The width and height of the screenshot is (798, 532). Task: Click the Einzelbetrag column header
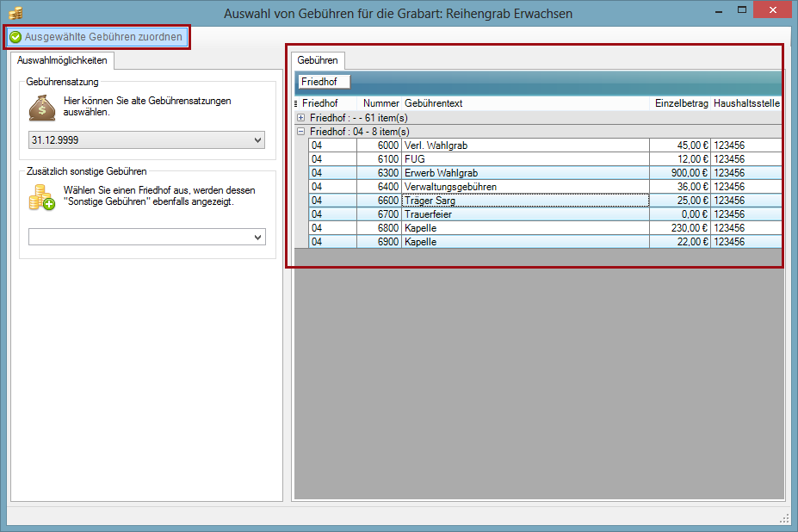(x=680, y=103)
